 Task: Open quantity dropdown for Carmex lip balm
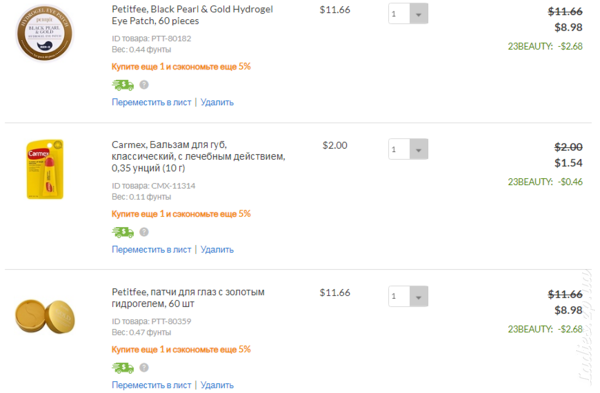pos(408,149)
